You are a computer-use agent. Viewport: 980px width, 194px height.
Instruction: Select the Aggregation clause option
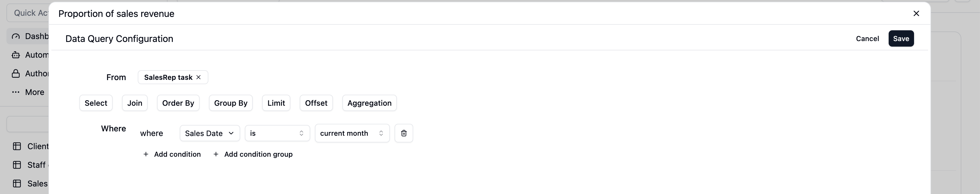click(369, 103)
